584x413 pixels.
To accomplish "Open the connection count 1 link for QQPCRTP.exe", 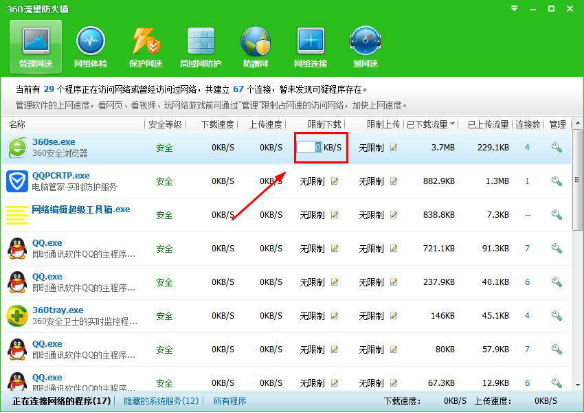I will click(x=527, y=181).
